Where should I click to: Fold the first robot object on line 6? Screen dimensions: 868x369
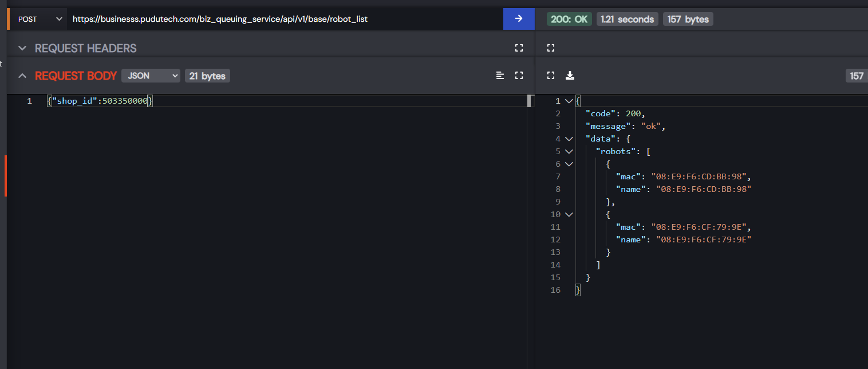[x=569, y=164]
